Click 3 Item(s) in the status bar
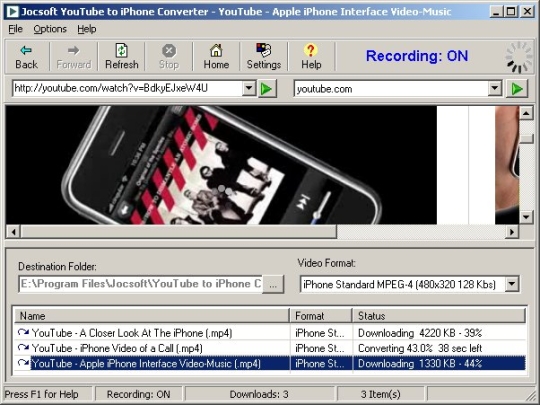540x405 pixels. point(381,394)
